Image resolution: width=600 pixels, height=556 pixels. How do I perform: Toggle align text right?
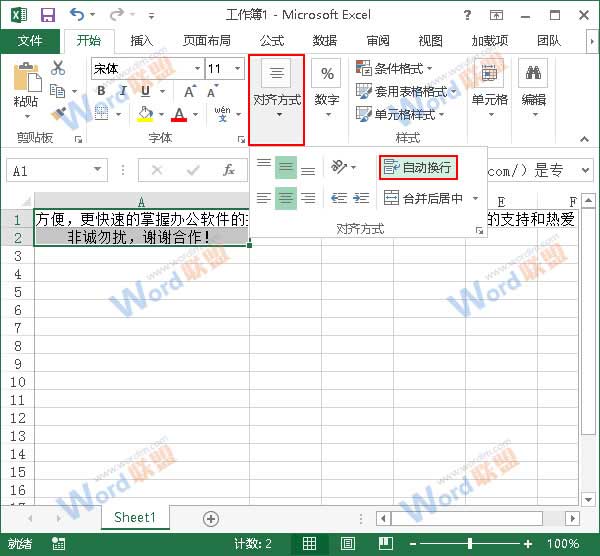tap(308, 198)
